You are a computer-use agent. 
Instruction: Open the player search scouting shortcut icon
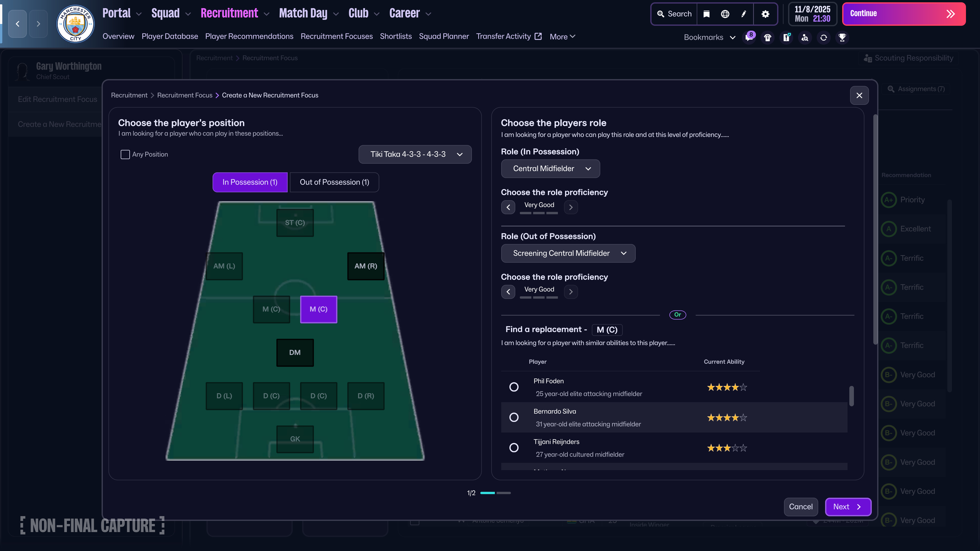coord(805,37)
